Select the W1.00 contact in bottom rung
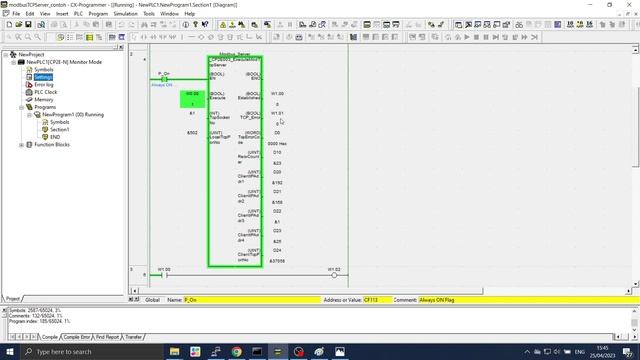The width and height of the screenshot is (640, 360). coord(164,275)
